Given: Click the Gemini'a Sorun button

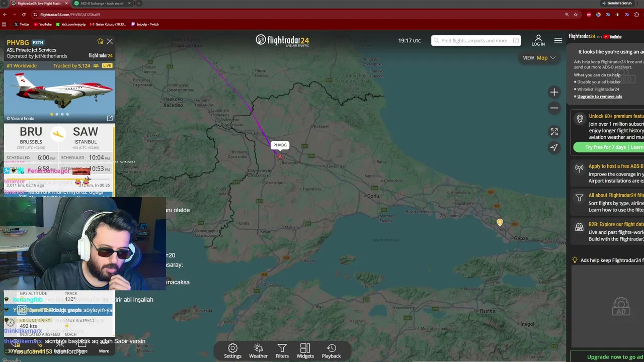Looking at the screenshot, I should (617, 4).
